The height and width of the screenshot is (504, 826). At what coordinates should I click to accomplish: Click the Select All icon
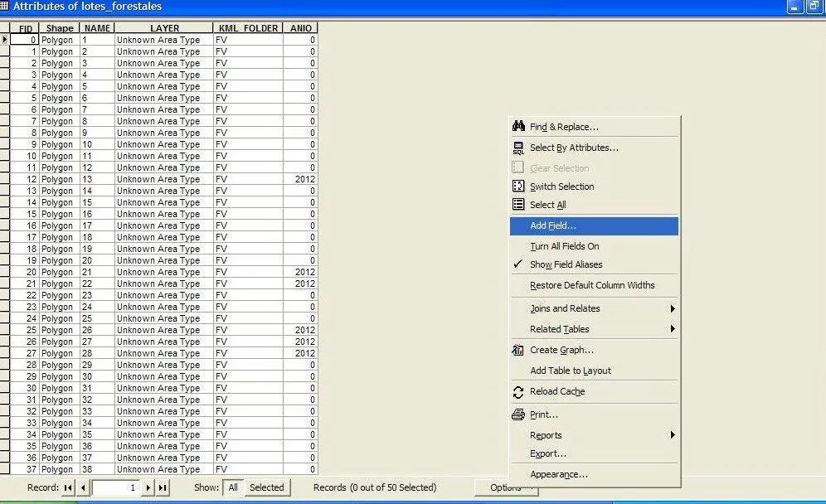(518, 205)
